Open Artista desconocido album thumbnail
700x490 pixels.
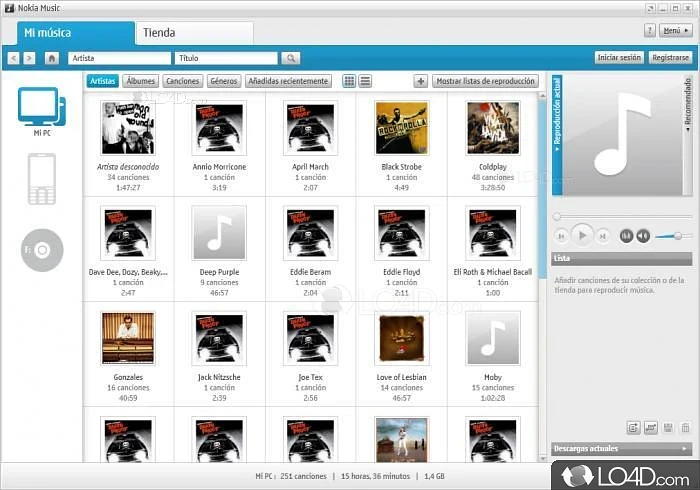[x=128, y=128]
